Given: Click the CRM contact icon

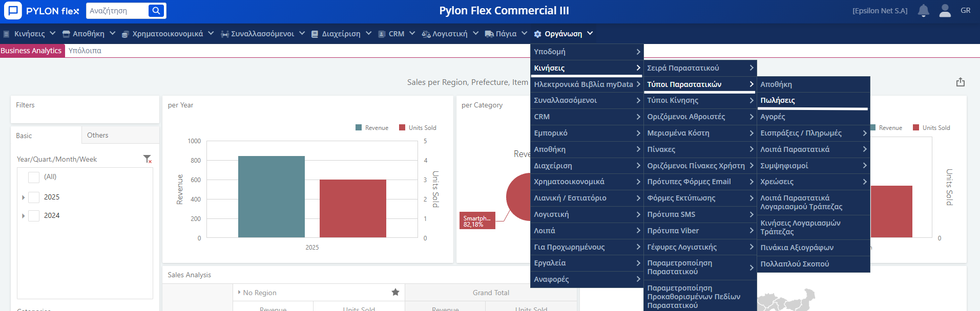Looking at the screenshot, I should click(382, 34).
